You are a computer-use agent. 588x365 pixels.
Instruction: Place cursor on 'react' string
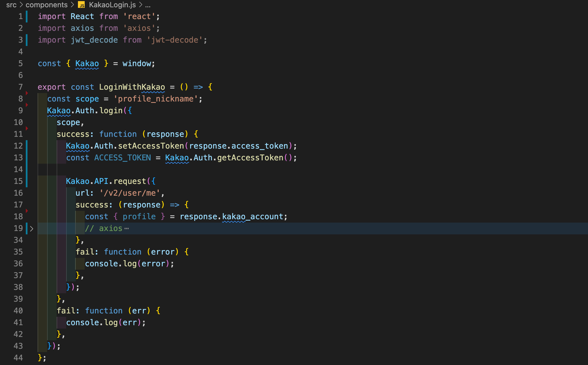pyautogui.click(x=139, y=17)
